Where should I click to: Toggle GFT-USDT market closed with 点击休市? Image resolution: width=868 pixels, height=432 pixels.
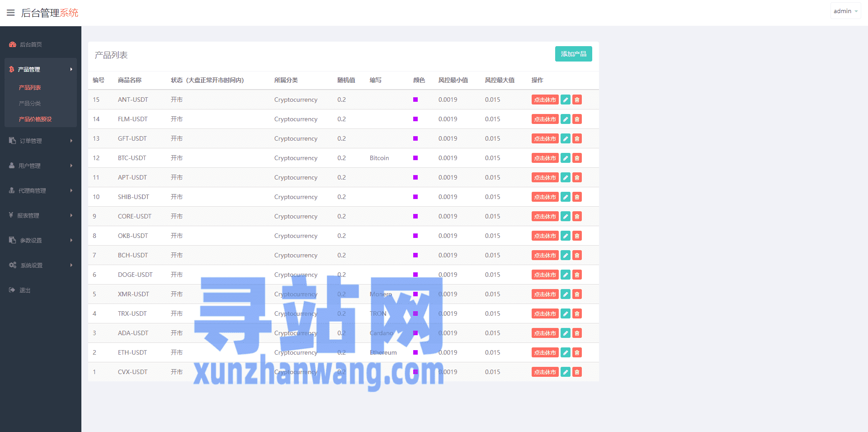click(545, 138)
